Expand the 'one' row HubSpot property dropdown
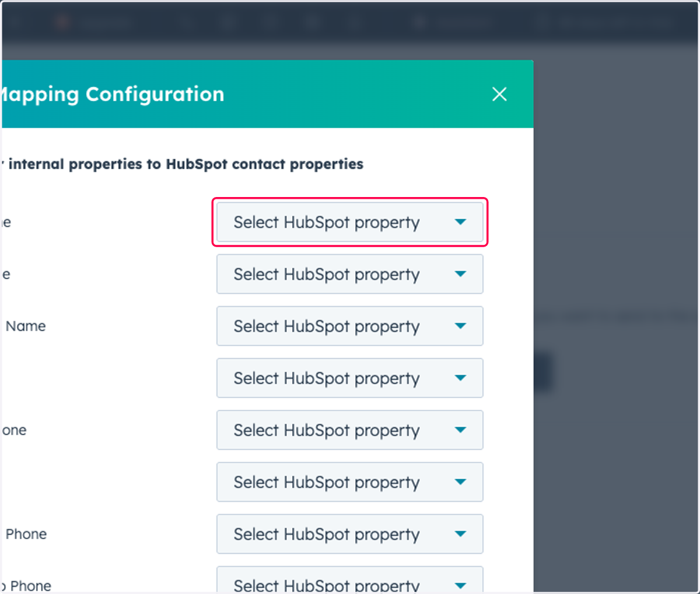 tap(350, 430)
